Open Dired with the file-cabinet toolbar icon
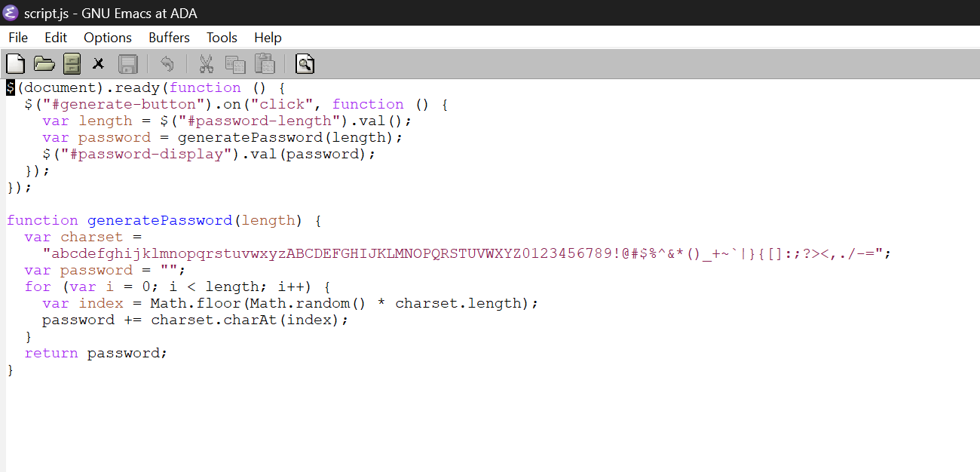980x472 pixels. click(x=72, y=63)
